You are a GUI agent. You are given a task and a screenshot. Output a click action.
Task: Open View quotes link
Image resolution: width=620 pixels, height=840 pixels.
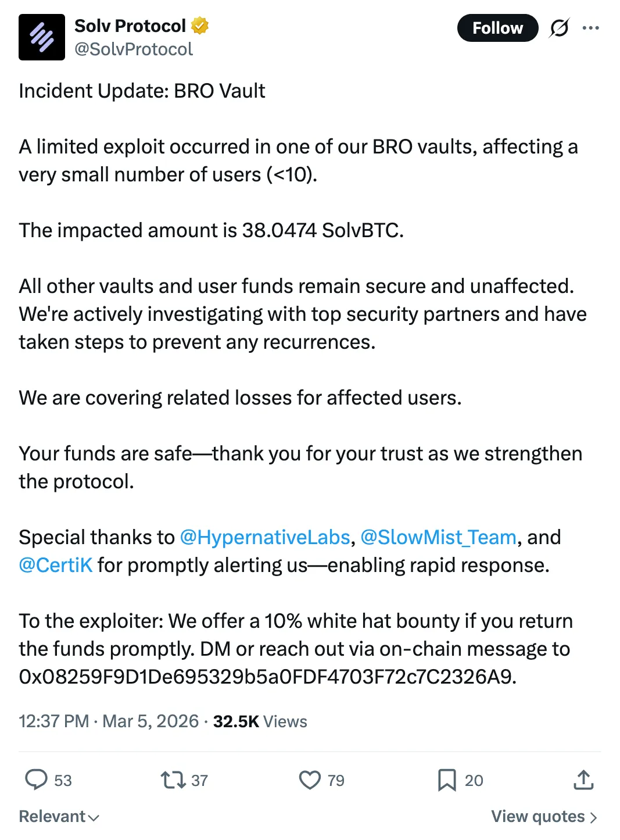544,817
